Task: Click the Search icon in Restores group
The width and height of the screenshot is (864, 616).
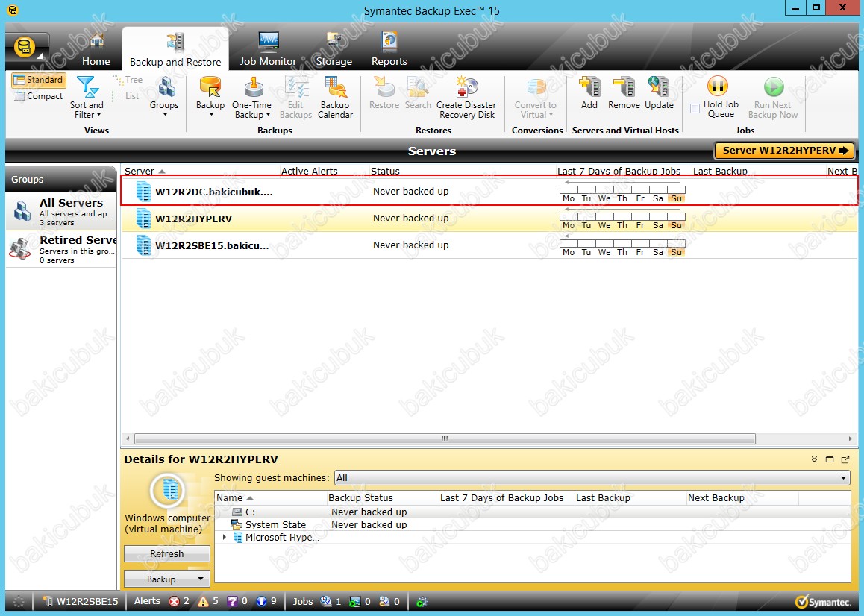Action: coord(418,87)
